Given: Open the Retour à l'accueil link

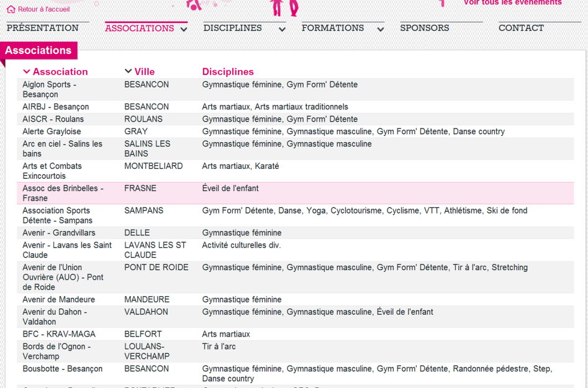Looking at the screenshot, I should point(44,9).
